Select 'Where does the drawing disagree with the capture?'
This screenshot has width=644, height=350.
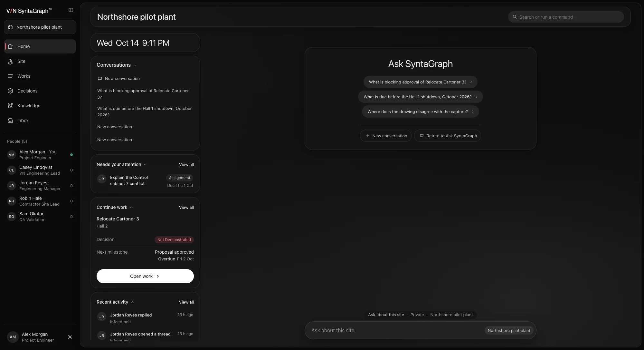pos(421,112)
